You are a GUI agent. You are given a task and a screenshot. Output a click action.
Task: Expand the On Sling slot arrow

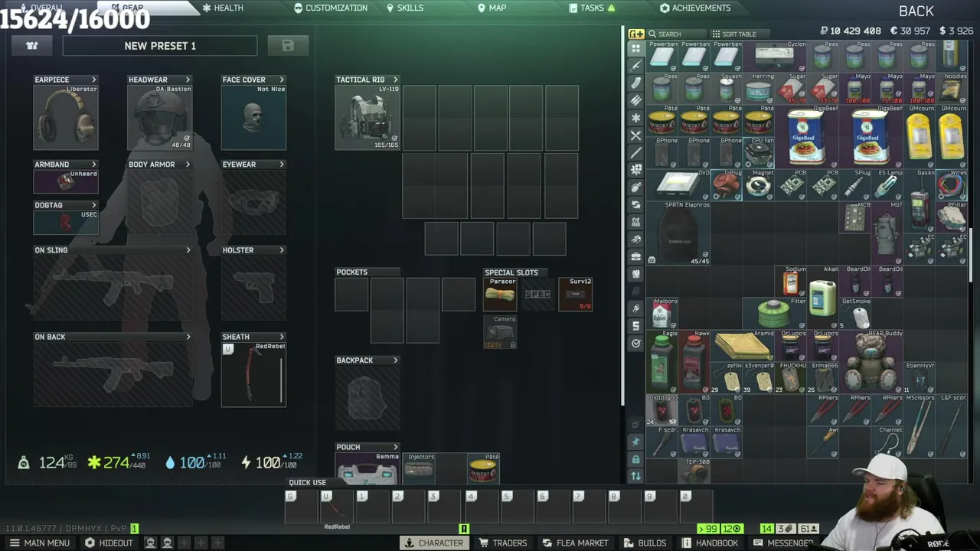tap(188, 250)
